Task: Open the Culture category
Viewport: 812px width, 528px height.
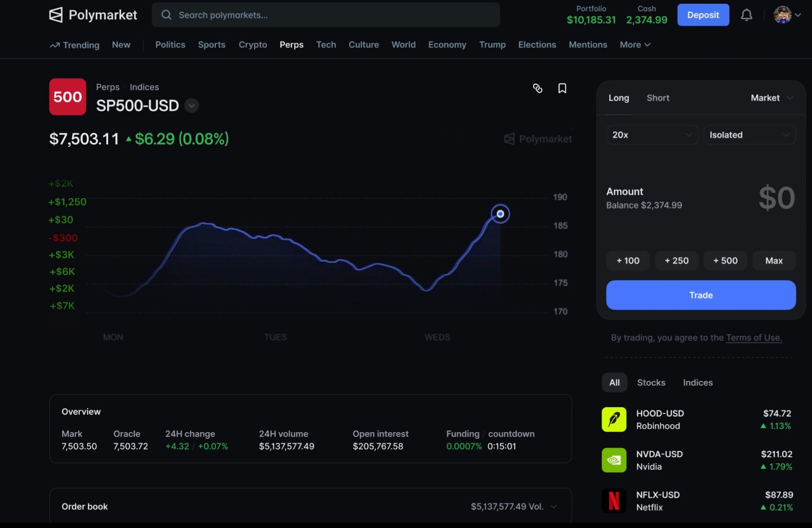Action: pos(364,44)
